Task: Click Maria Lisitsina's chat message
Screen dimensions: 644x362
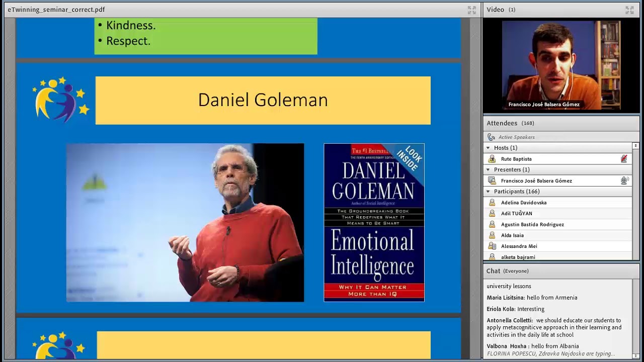Action: click(532, 298)
